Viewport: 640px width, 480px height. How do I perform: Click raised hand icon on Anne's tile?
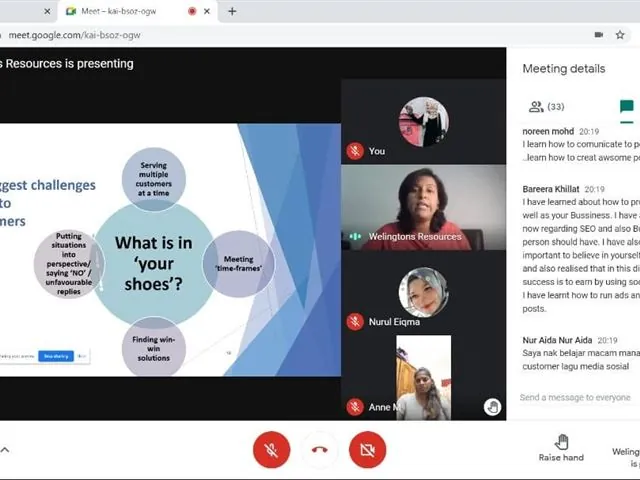click(x=493, y=407)
